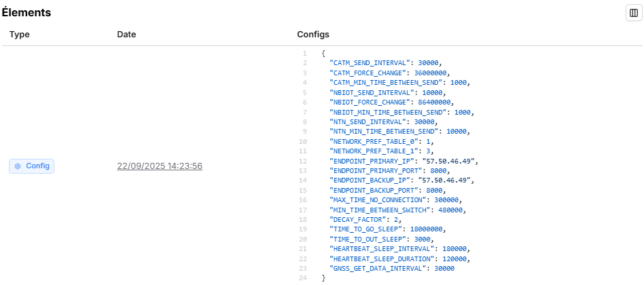The image size is (644, 285).
Task: Click the Date column header
Action: 126,34
